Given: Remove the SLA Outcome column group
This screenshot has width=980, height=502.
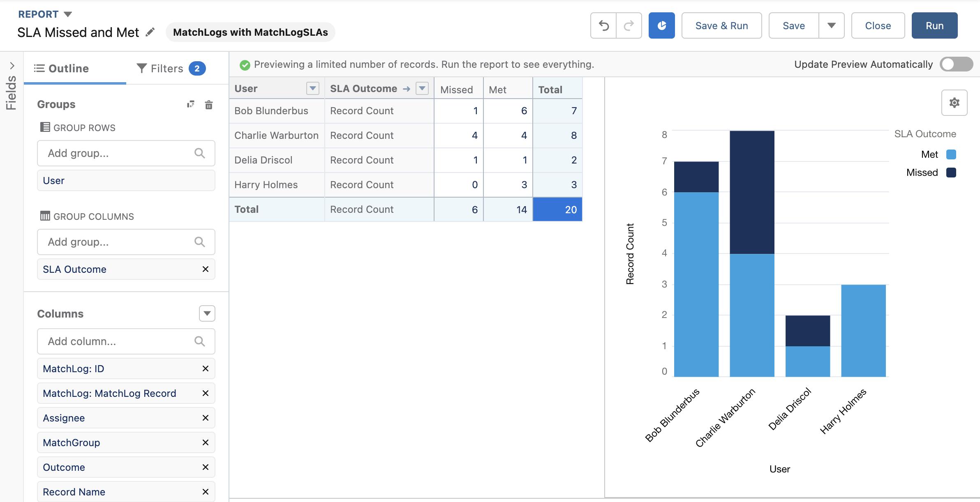Looking at the screenshot, I should 206,269.
